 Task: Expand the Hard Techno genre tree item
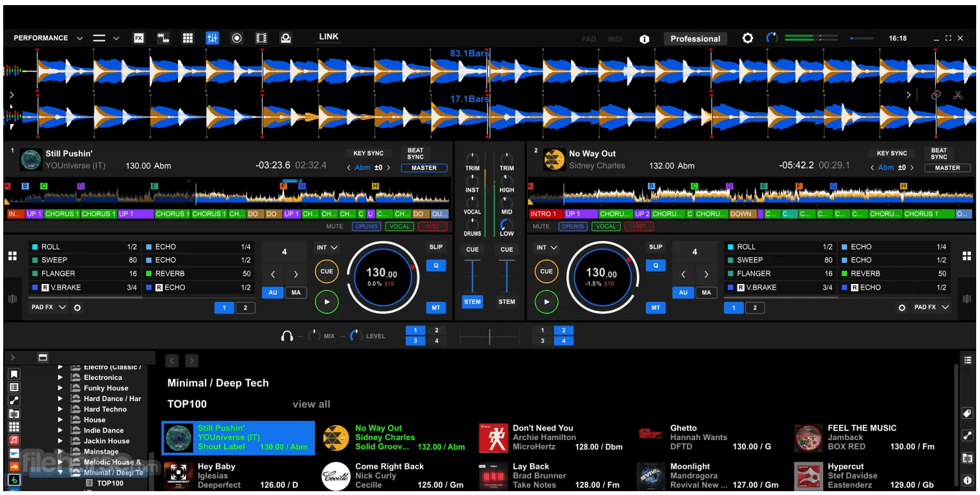pos(61,409)
